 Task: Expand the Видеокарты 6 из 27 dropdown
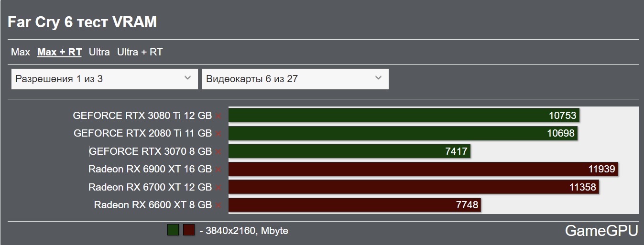295,79
